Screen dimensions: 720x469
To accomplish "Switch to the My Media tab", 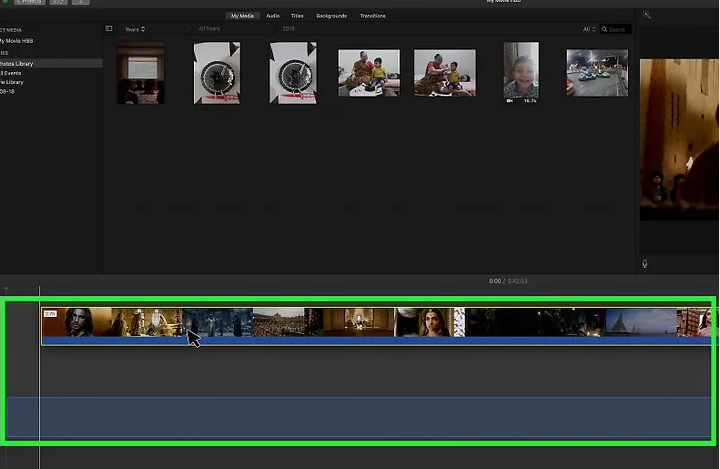I will (242, 16).
